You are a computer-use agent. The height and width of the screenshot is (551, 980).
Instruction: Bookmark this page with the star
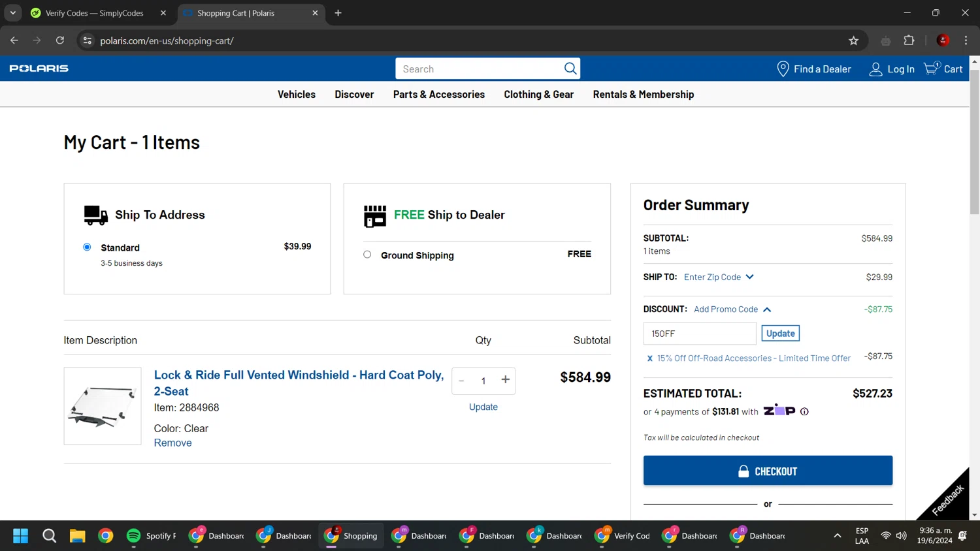click(853, 40)
